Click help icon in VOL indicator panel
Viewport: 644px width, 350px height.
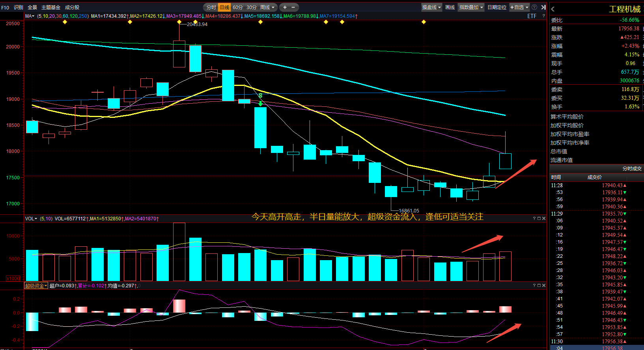coord(534,218)
